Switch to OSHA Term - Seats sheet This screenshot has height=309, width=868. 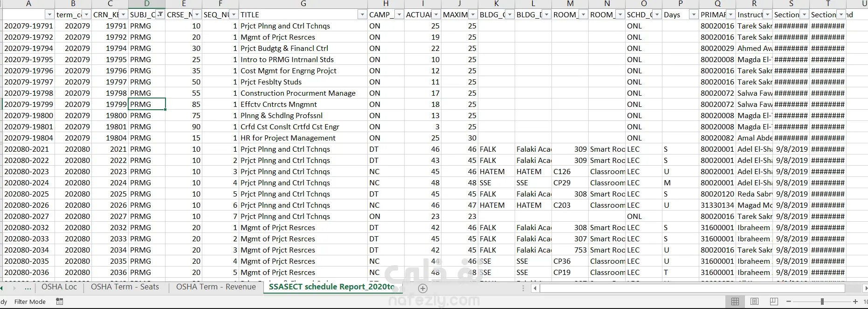(x=125, y=287)
